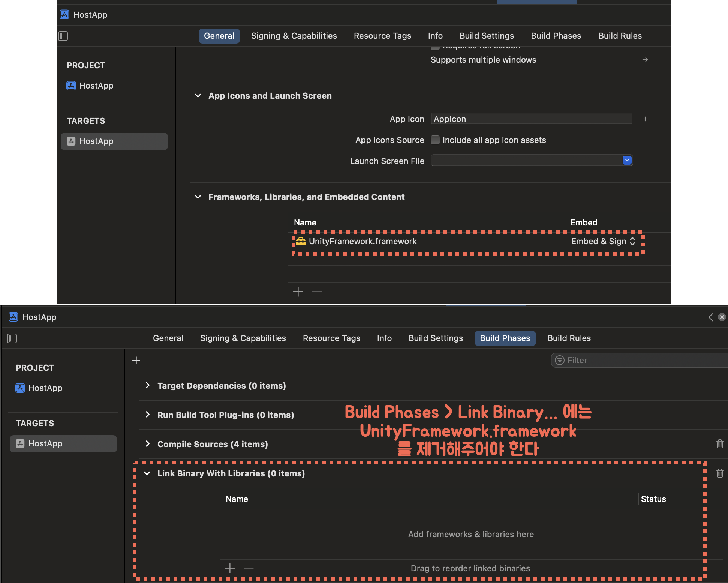Open Resource Tags tab in upper window
This screenshot has width=728, height=583.
[x=382, y=36]
